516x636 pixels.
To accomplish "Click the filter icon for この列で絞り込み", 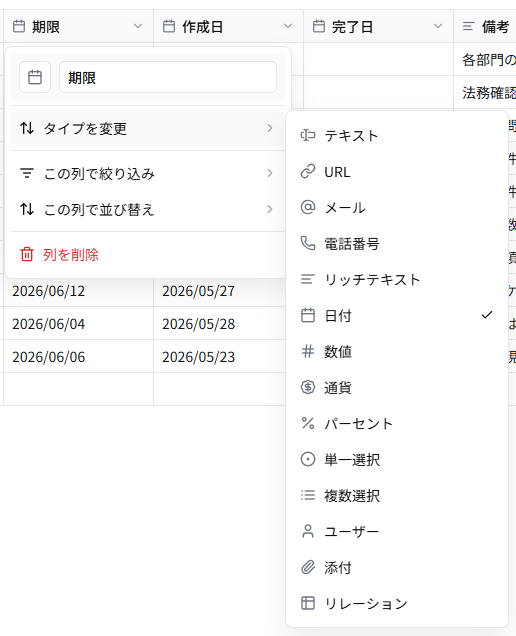I will point(27,173).
